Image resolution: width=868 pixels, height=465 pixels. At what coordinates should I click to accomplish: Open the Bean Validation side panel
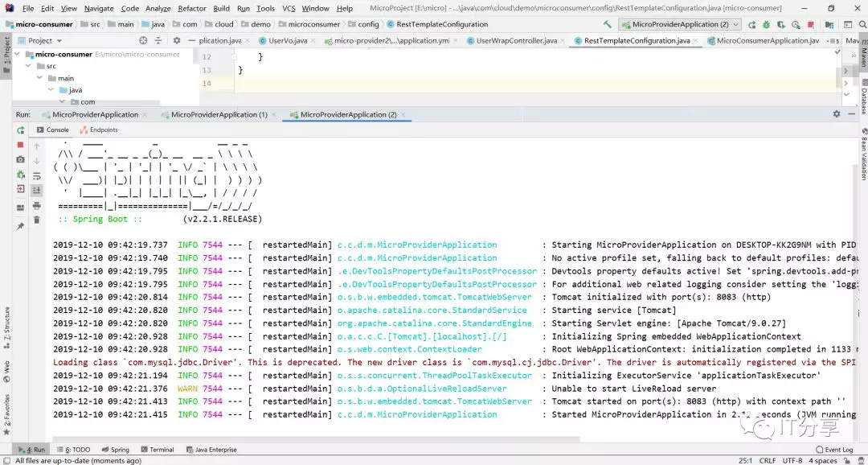[x=863, y=154]
